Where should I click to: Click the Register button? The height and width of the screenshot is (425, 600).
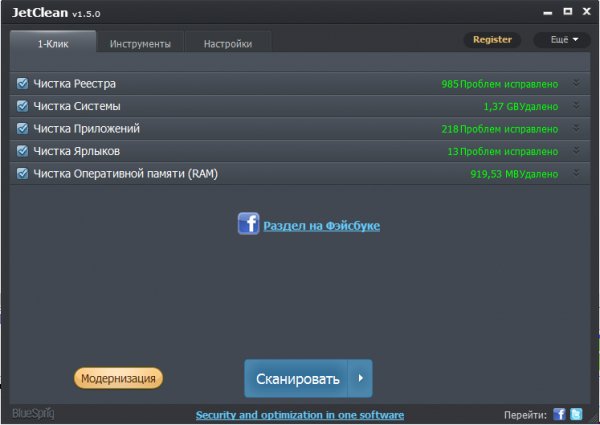point(492,40)
